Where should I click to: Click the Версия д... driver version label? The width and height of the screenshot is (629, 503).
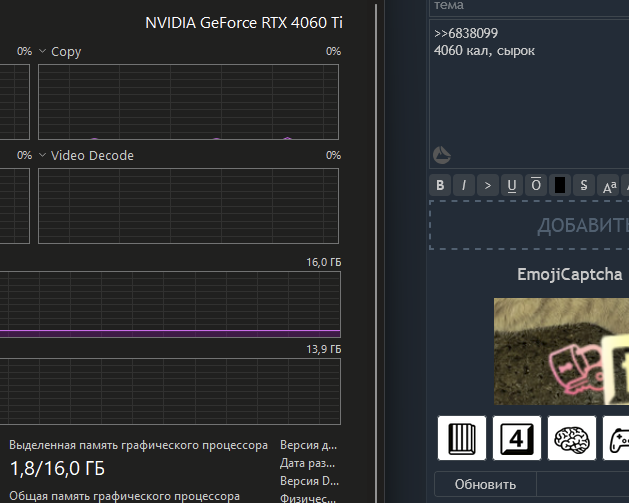(308, 445)
